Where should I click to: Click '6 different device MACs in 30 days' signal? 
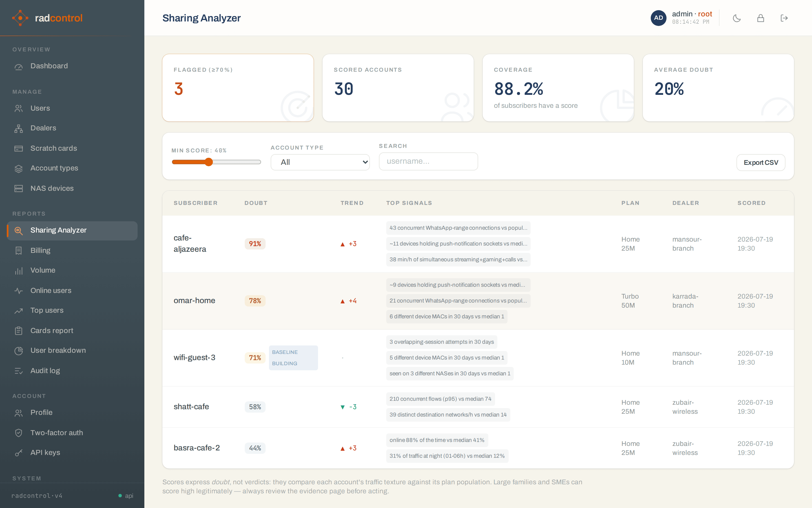point(447,317)
